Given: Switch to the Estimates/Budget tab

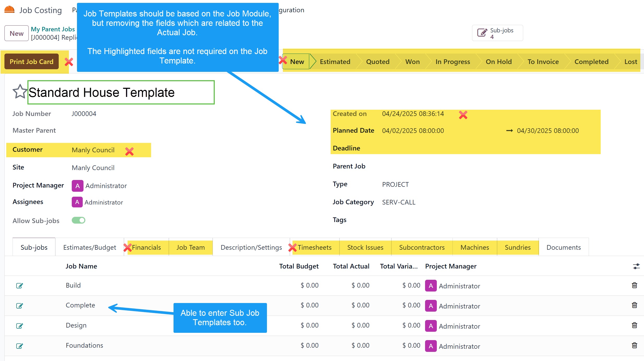Looking at the screenshot, I should click(x=90, y=247).
